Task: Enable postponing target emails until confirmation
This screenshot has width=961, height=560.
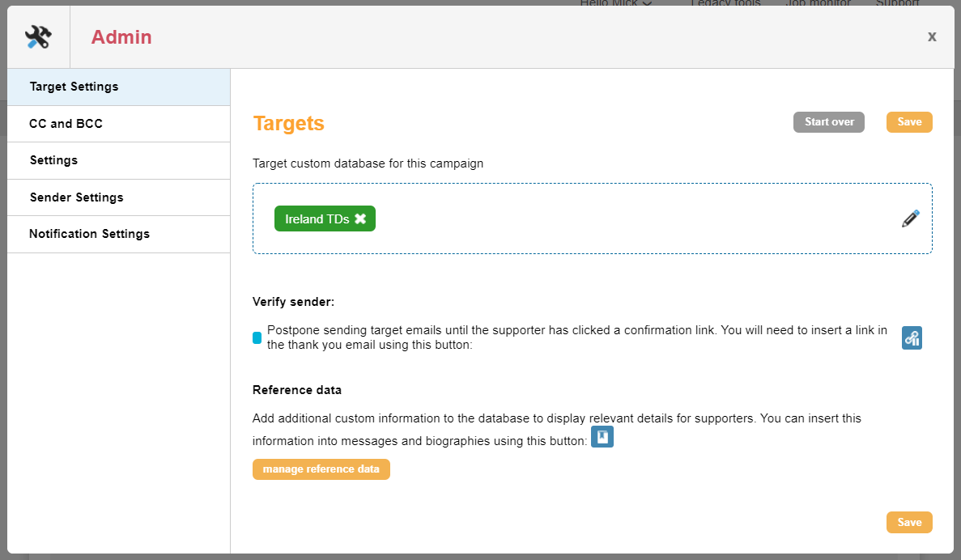Action: click(257, 337)
